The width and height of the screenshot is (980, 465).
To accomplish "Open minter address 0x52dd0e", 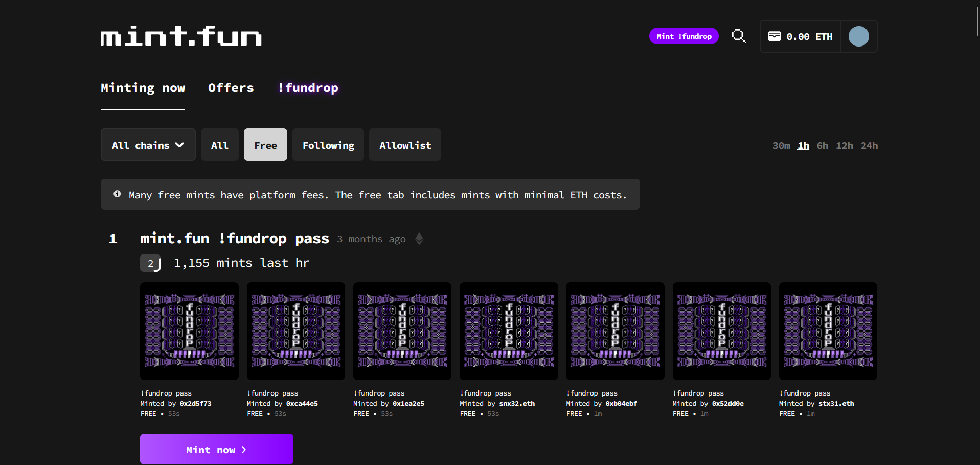I will (x=727, y=404).
